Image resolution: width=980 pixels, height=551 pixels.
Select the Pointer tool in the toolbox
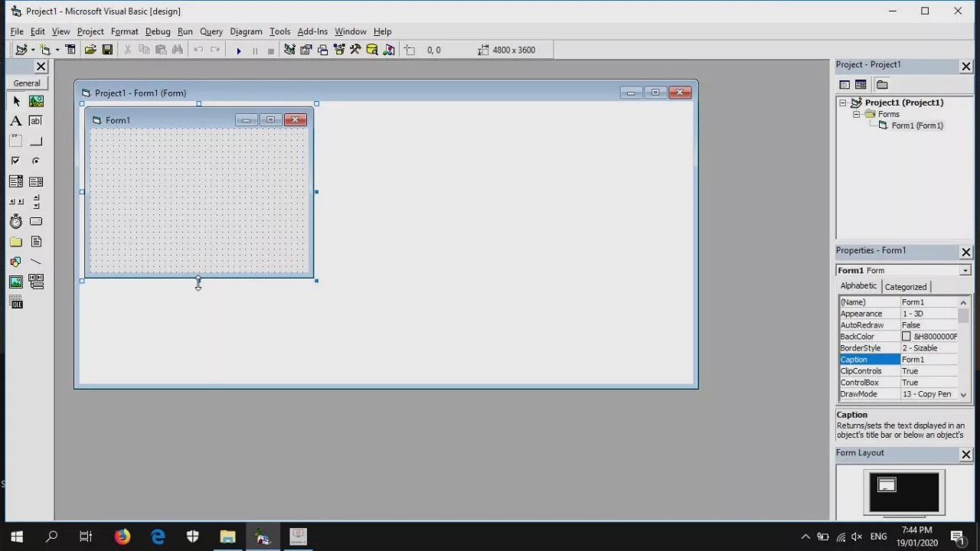pyautogui.click(x=16, y=101)
